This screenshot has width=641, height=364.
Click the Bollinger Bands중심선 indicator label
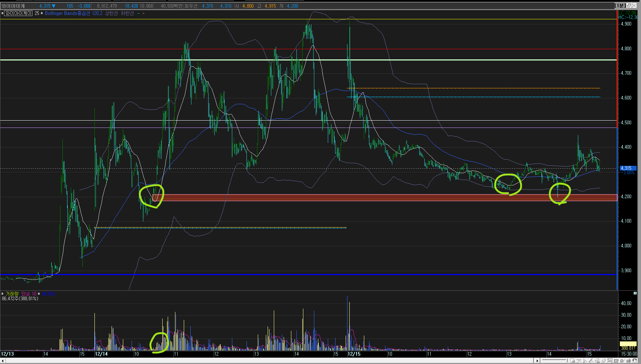click(x=67, y=13)
